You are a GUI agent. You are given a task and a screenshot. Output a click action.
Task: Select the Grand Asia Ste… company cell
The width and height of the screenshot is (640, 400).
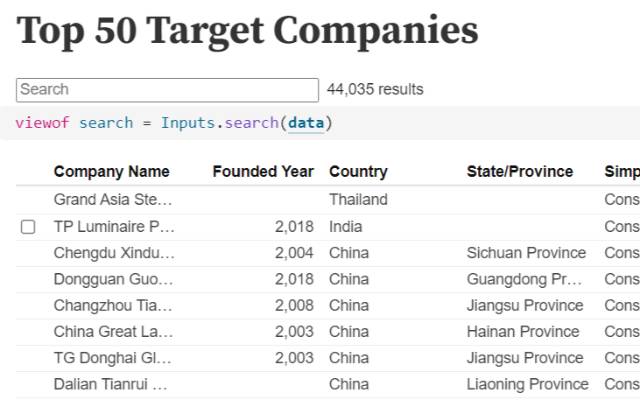click(x=113, y=200)
